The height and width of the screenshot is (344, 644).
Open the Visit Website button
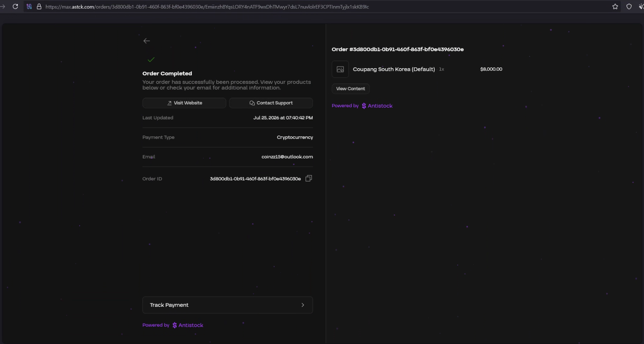click(x=184, y=103)
